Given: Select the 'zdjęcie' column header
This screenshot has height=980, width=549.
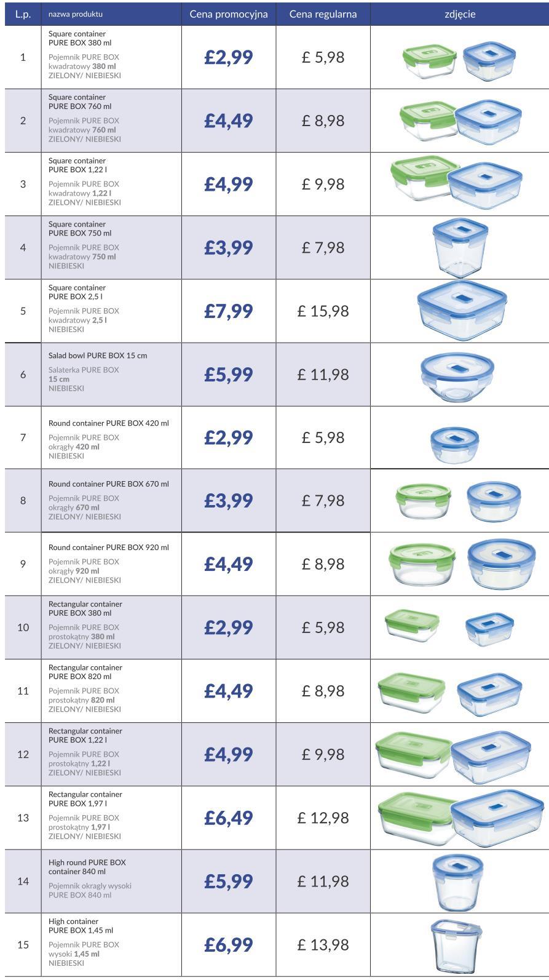Looking at the screenshot, I should point(459,14).
